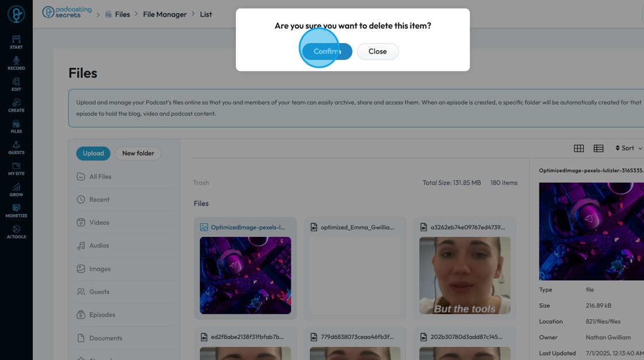Confirm deleting the item
This screenshot has width=644, height=360.
[327, 51]
